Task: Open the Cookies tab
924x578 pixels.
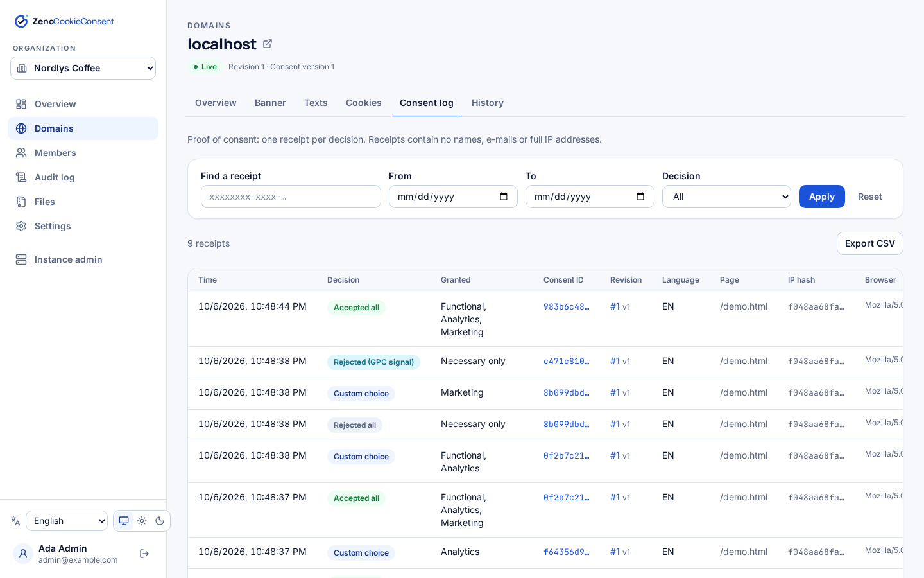Action: pos(364,103)
